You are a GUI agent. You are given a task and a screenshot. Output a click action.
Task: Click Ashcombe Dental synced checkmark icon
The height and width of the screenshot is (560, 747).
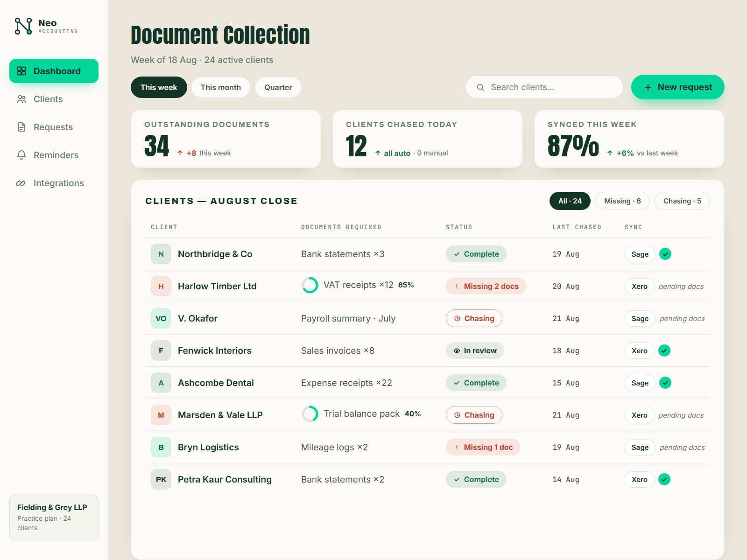[x=665, y=383]
